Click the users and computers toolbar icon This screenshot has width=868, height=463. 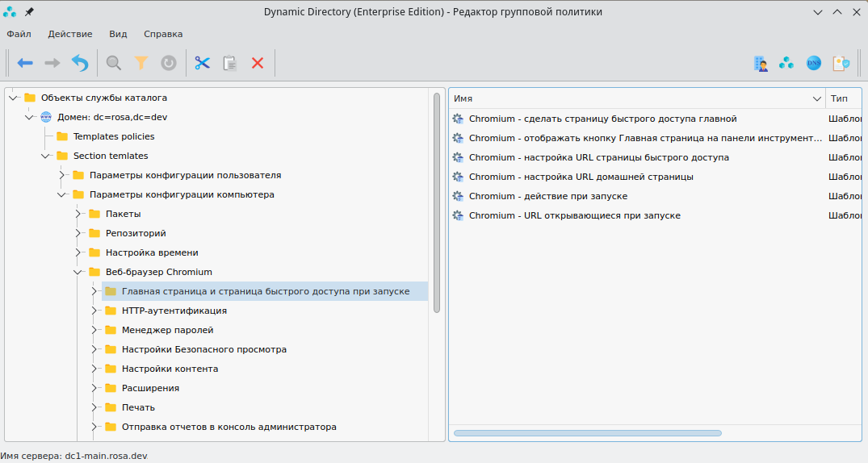pyautogui.click(x=761, y=63)
